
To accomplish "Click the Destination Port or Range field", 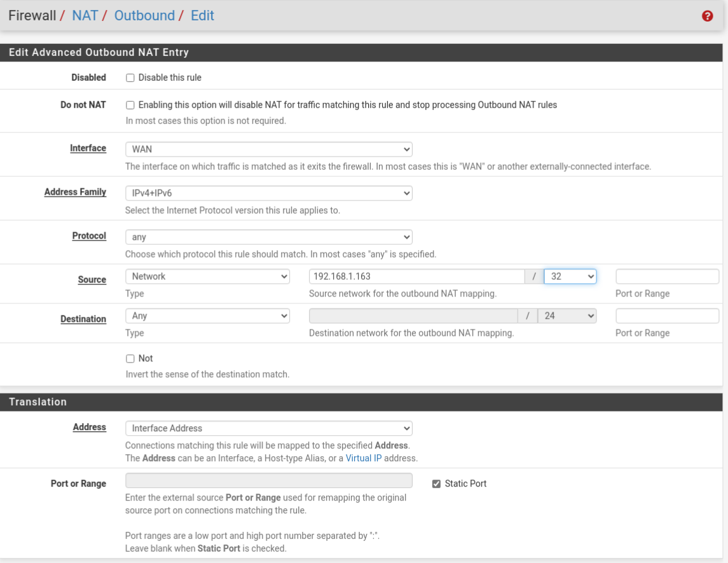I will pos(667,316).
